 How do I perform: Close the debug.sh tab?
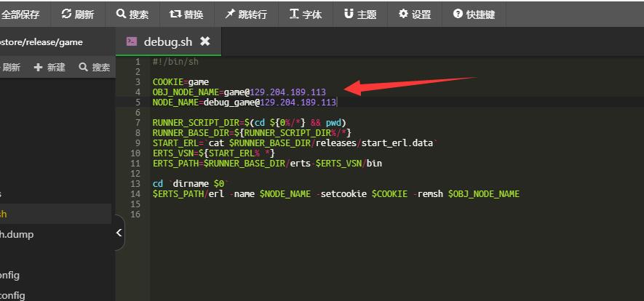pyautogui.click(x=205, y=41)
